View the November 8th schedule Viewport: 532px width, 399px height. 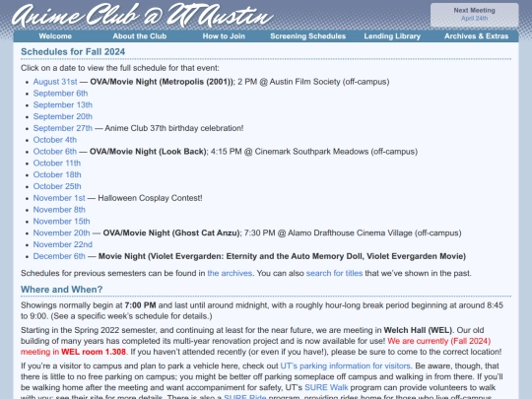coord(59,210)
